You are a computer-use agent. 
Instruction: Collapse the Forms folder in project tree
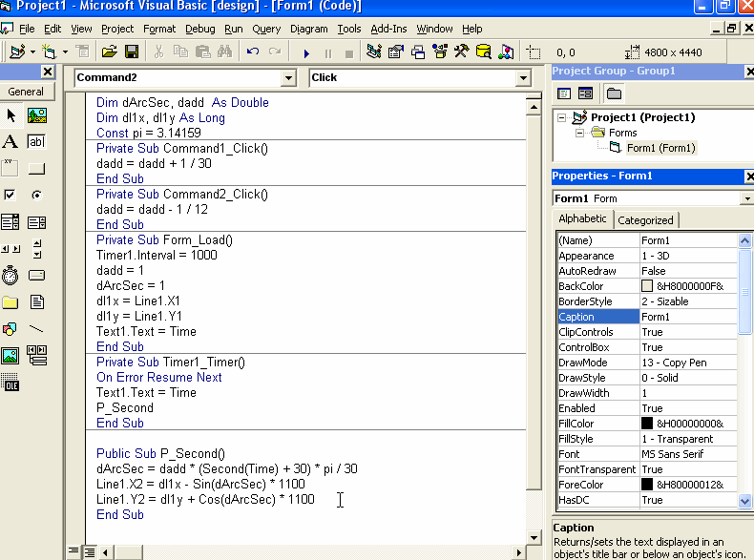[x=581, y=133]
